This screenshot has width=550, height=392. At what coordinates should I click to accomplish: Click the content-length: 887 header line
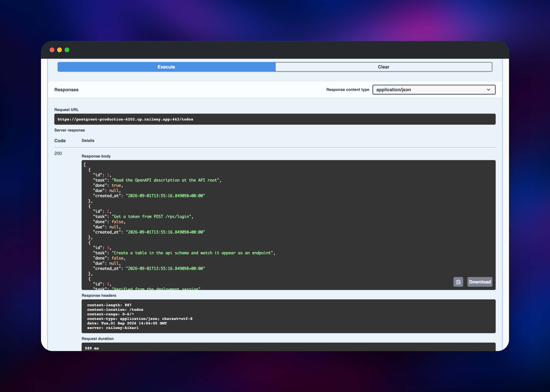coord(109,305)
